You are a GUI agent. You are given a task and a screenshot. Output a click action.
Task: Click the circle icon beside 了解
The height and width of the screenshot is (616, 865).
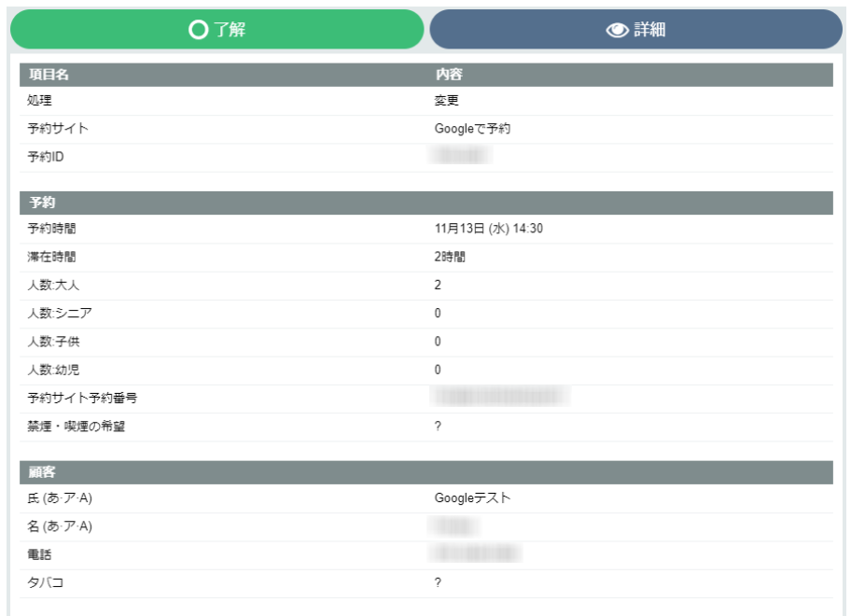click(198, 29)
